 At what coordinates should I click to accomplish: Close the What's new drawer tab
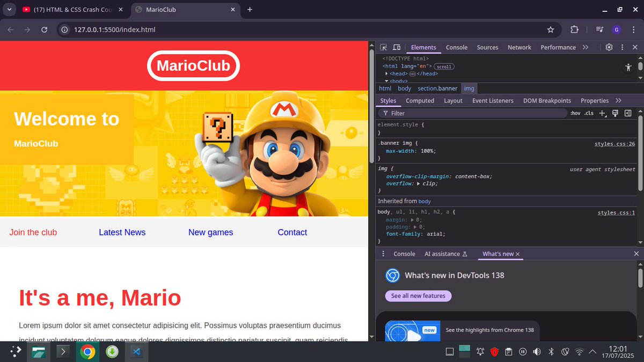[518, 254]
